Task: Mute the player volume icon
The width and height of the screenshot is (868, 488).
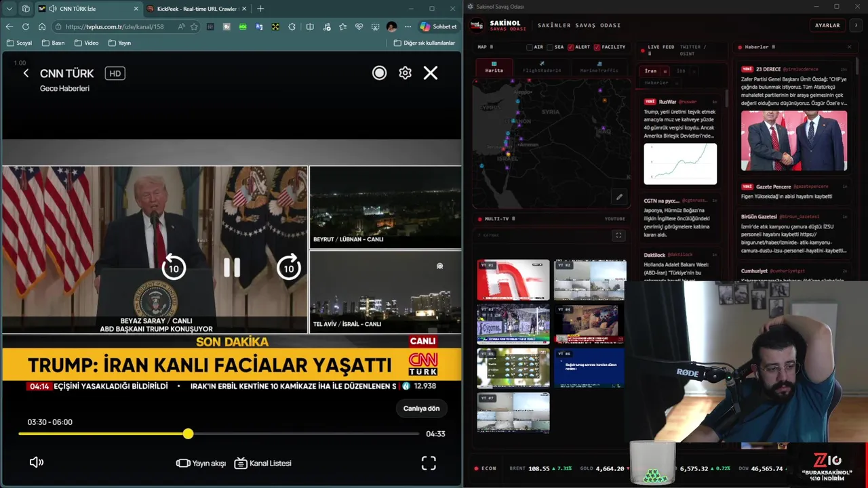Action: coord(36,462)
